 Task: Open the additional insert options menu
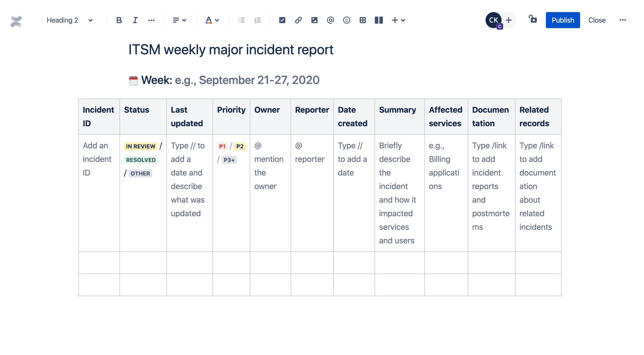(403, 20)
